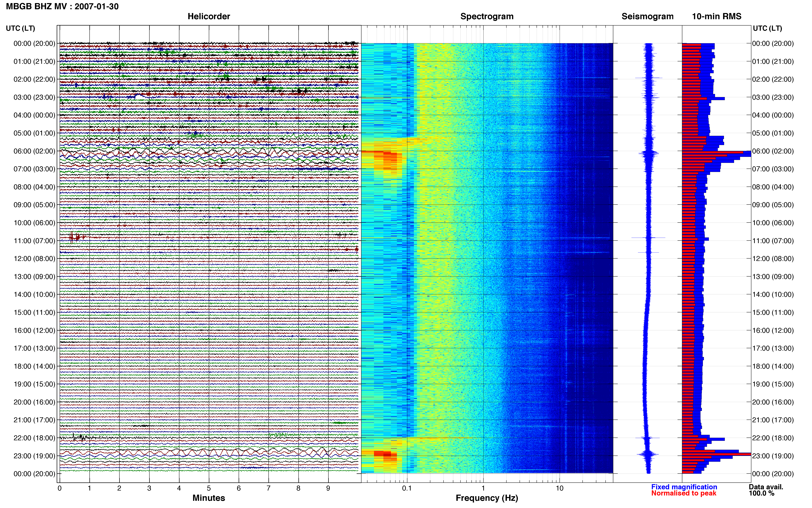
Task: Click the right 16:00 (12:00) time label
Action: tap(773, 331)
